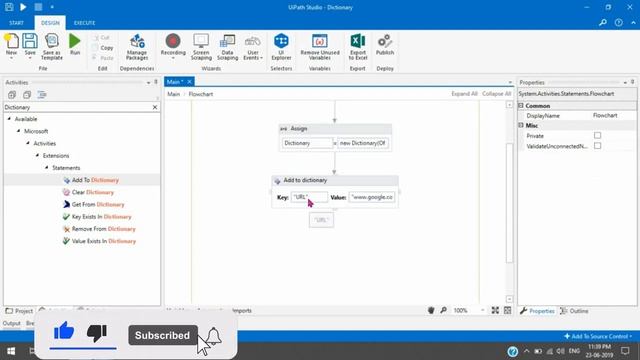Click Flowchart in the breadcrumb

pyautogui.click(x=200, y=94)
